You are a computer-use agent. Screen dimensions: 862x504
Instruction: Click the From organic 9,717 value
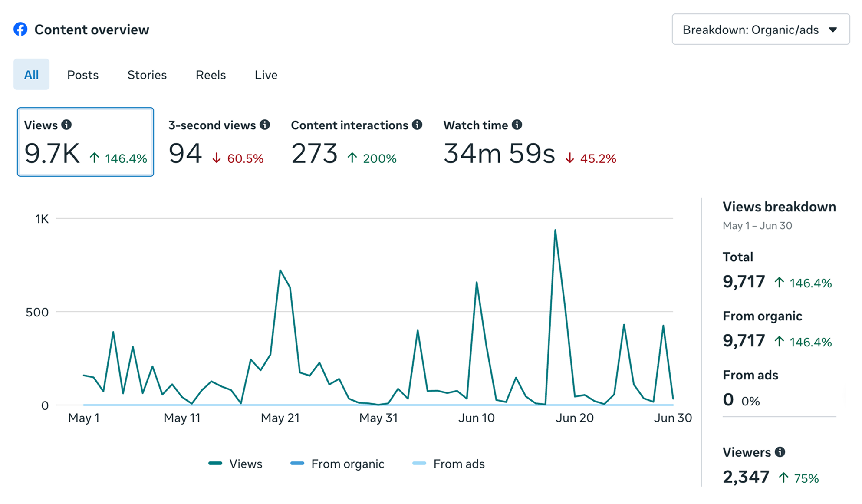(x=744, y=341)
